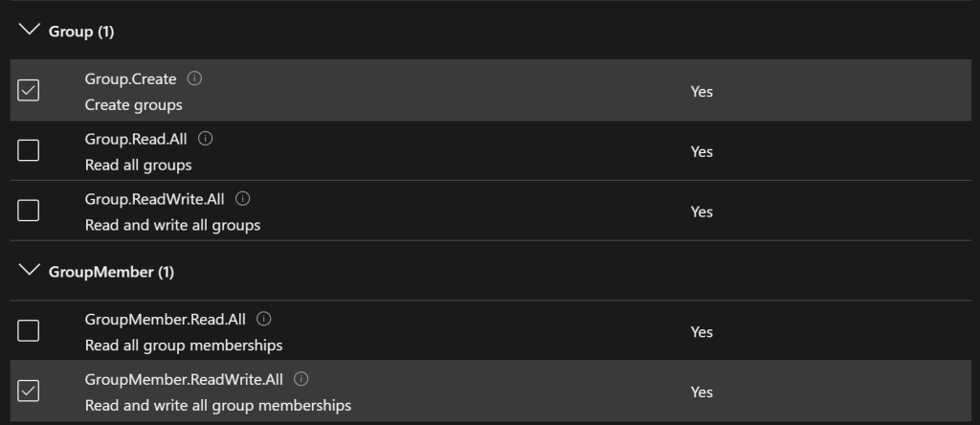
Task: Uncheck the Group.Create permission checkbox
Action: [29, 91]
